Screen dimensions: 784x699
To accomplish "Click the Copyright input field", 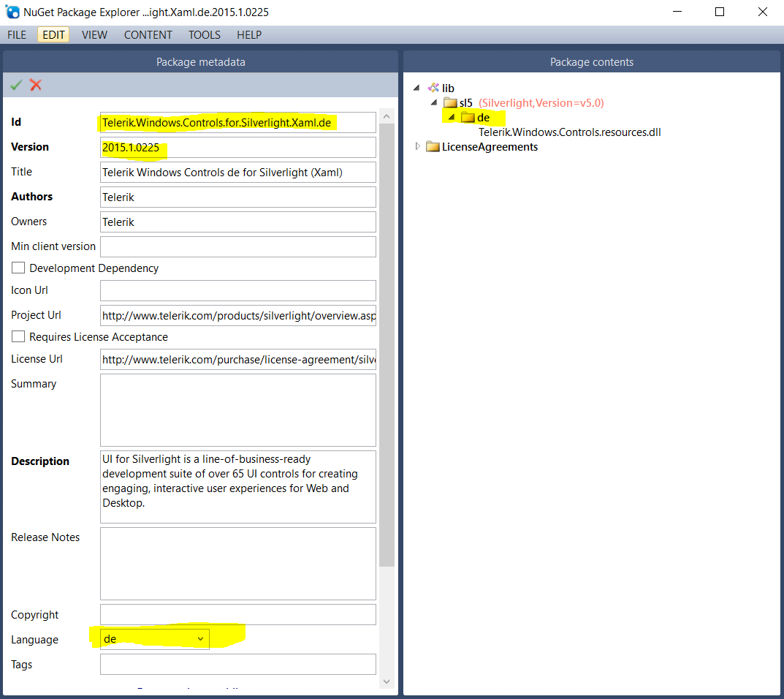I will [238, 615].
